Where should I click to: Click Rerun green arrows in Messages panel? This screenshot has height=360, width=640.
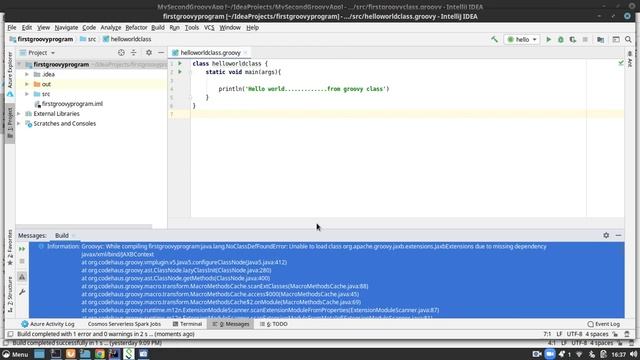point(22,249)
